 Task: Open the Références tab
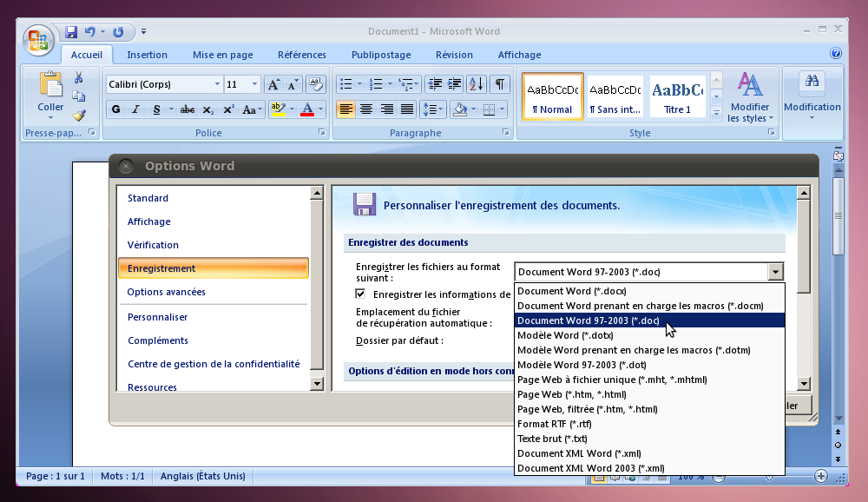pyautogui.click(x=302, y=55)
